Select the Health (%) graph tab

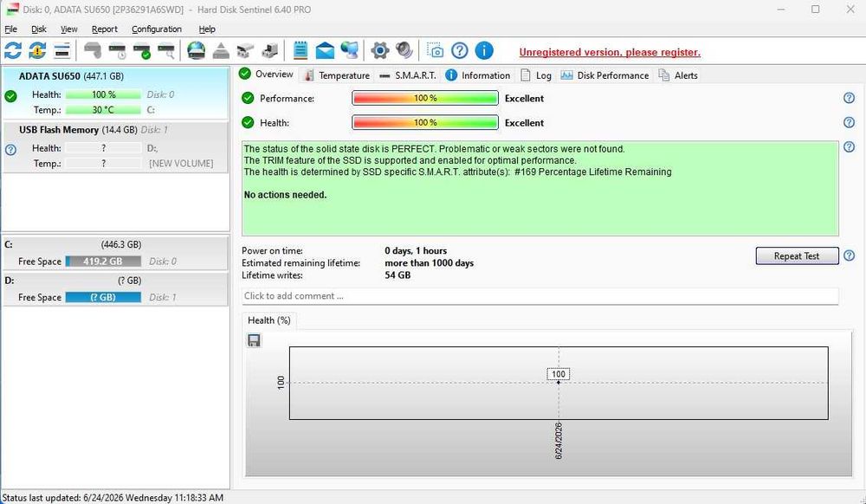pos(269,320)
